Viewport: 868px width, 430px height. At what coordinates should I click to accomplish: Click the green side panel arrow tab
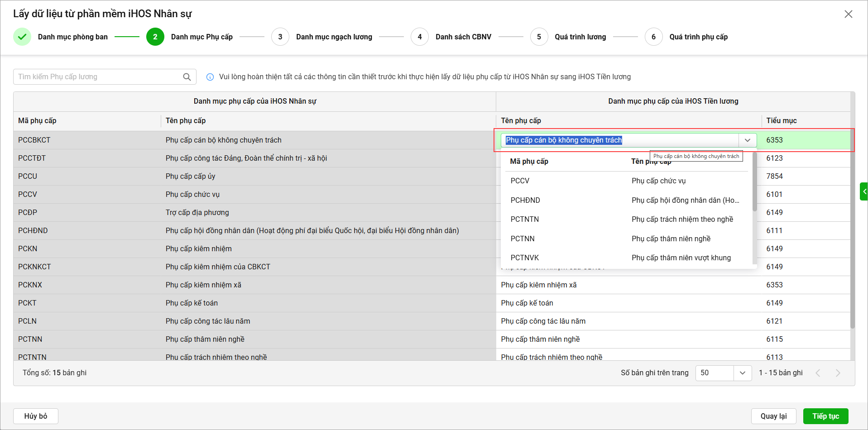point(864,191)
